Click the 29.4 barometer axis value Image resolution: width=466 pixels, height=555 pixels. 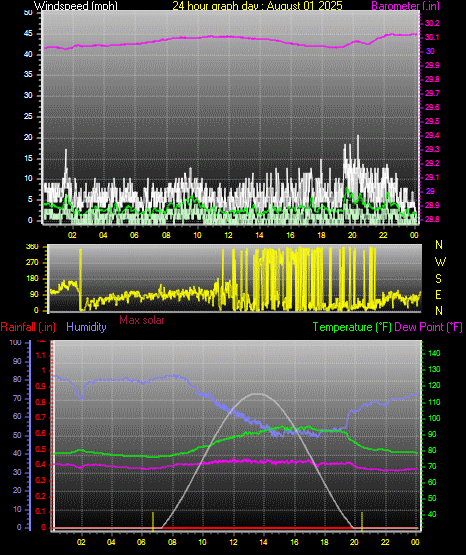432,136
